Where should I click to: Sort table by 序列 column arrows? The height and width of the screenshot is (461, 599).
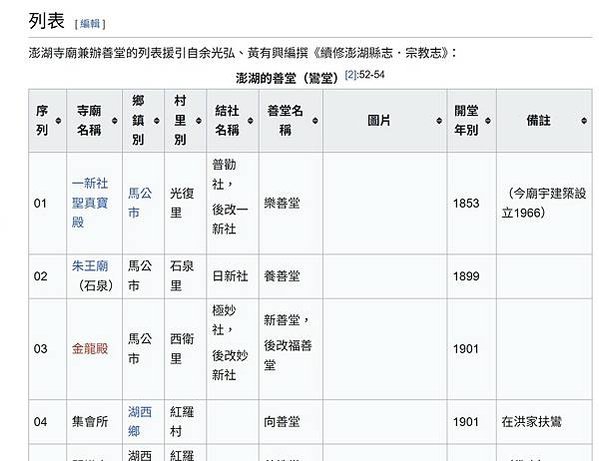[58, 121]
